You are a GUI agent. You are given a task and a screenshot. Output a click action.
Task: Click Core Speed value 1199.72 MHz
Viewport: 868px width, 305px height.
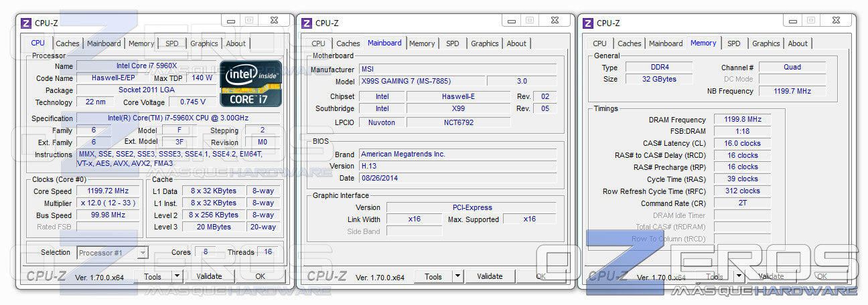click(108, 191)
